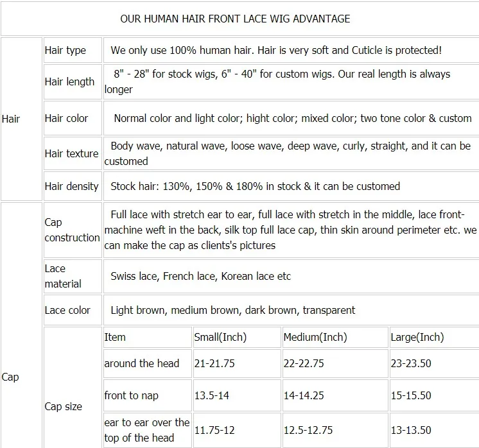Select the "Hair length" row label

(69, 82)
